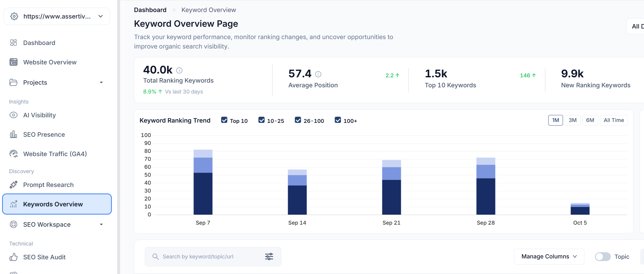Click the SEO Presence bar chart icon
Screen dimensions: 644x274
click(x=14, y=134)
